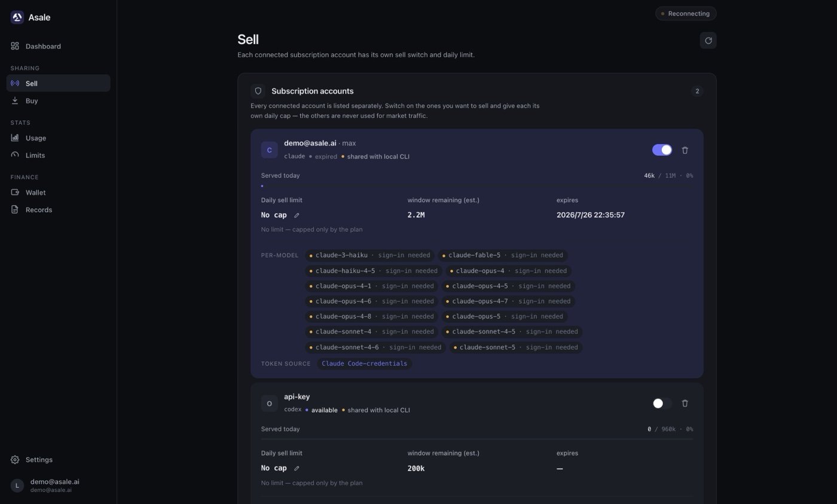Click the '0 / 960k · 0%' served counter

670,429
